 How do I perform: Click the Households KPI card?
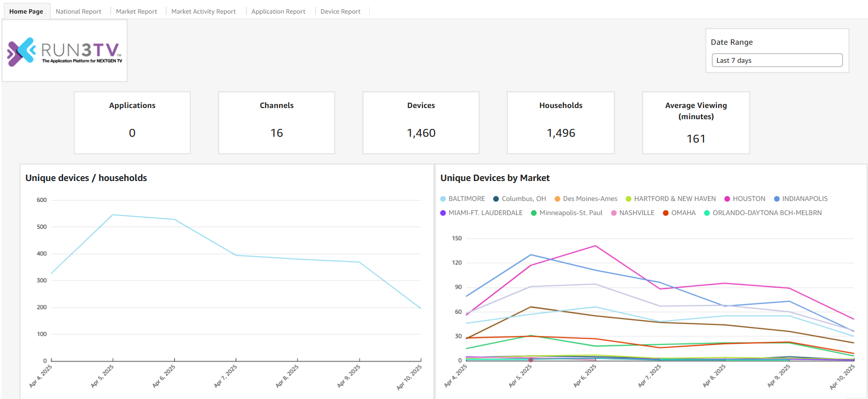[x=561, y=123]
